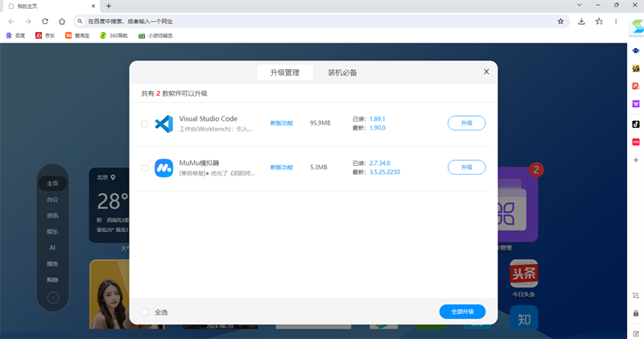Image resolution: width=644 pixels, height=339 pixels.
Task: Upgrade Visual Studio Code with 升级 button
Action: click(467, 123)
